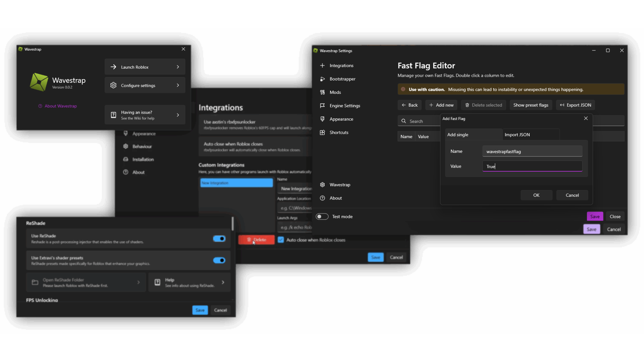The width and height of the screenshot is (644, 362).
Task: Click the Wavestrap Settings title bar logo
Action: coord(315,51)
